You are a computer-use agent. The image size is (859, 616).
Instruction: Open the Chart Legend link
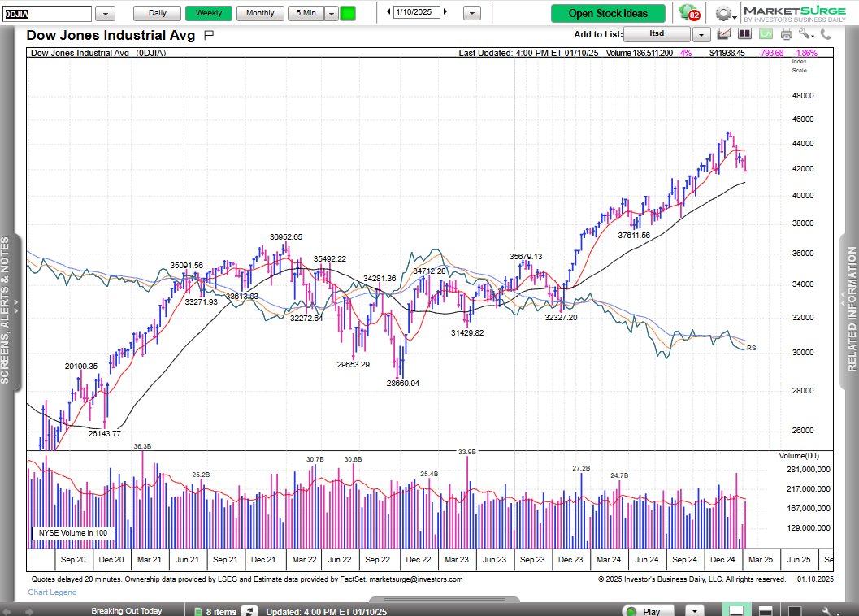pyautogui.click(x=52, y=592)
